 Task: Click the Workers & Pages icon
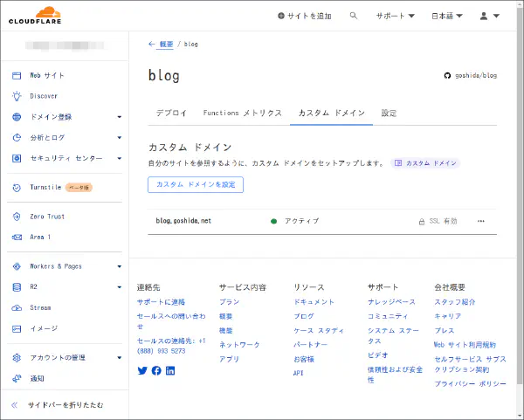pyautogui.click(x=17, y=266)
